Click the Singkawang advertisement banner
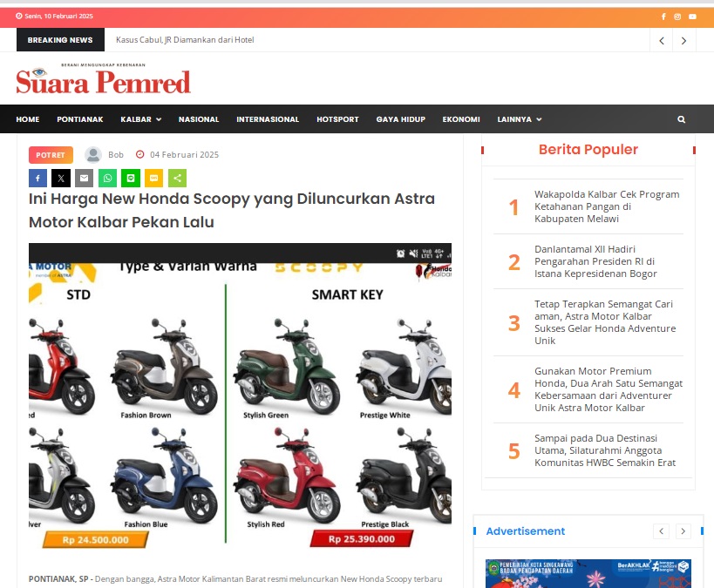 588,573
